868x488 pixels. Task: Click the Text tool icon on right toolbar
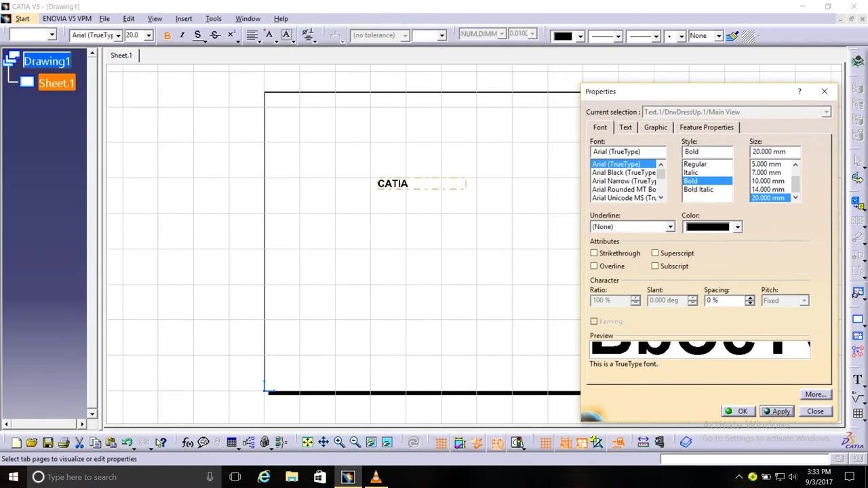(x=858, y=380)
